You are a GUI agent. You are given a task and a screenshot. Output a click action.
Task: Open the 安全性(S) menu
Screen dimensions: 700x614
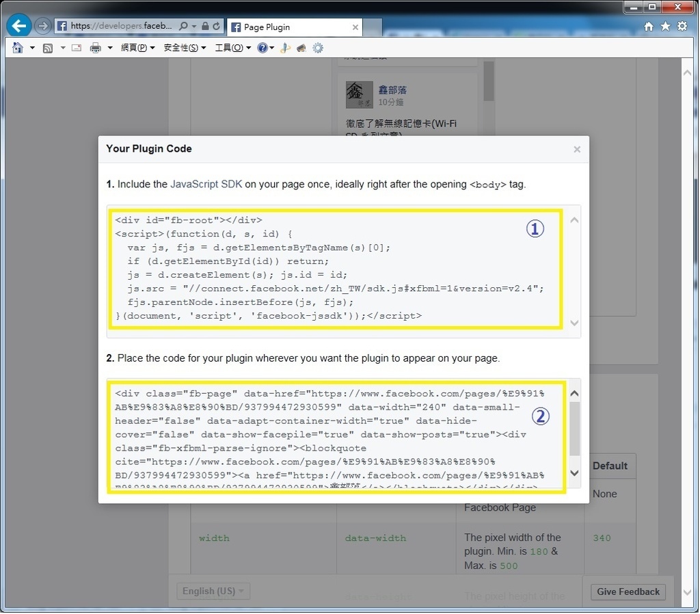pyautogui.click(x=185, y=48)
